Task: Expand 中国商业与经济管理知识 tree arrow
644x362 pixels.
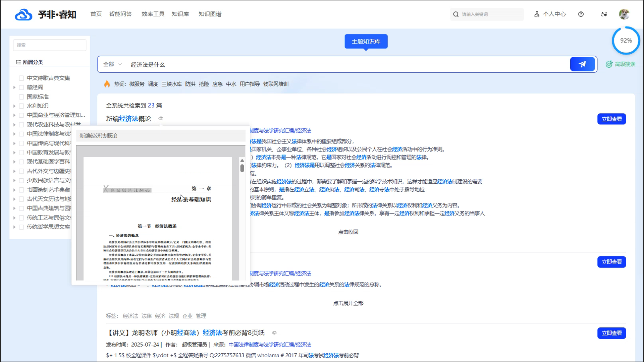Action: coord(14,115)
